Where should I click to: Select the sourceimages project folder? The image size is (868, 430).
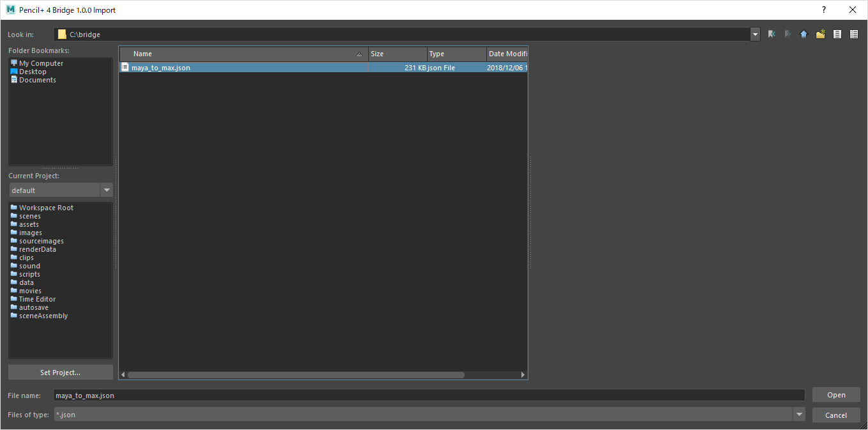[x=41, y=241]
